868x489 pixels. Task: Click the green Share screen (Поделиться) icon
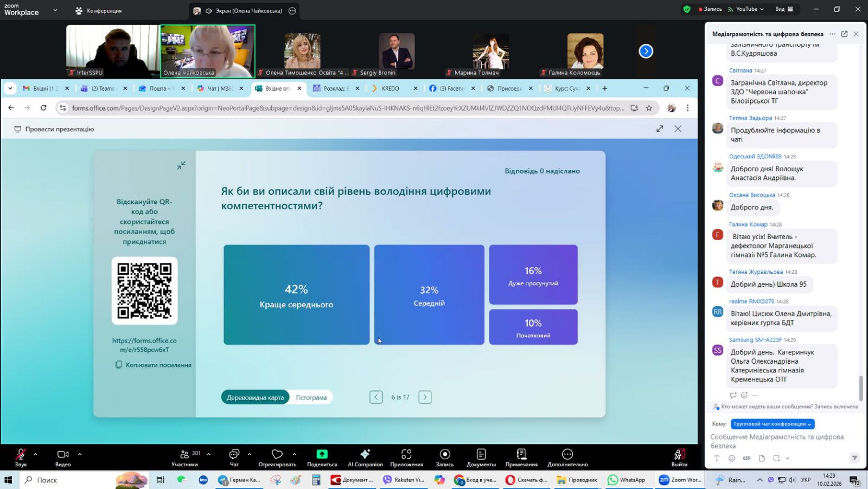pyautogui.click(x=322, y=454)
